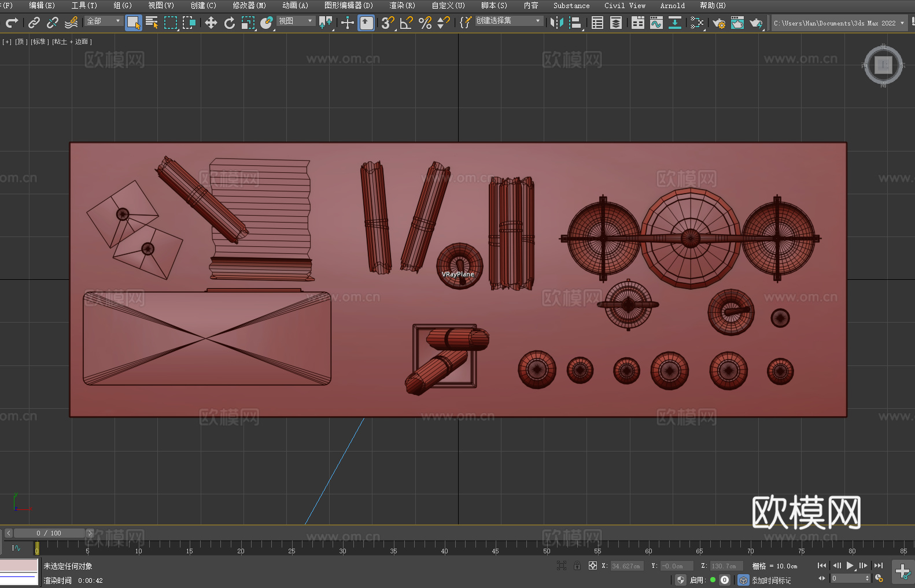
Task: Go to the end frame
Action: pos(879,565)
